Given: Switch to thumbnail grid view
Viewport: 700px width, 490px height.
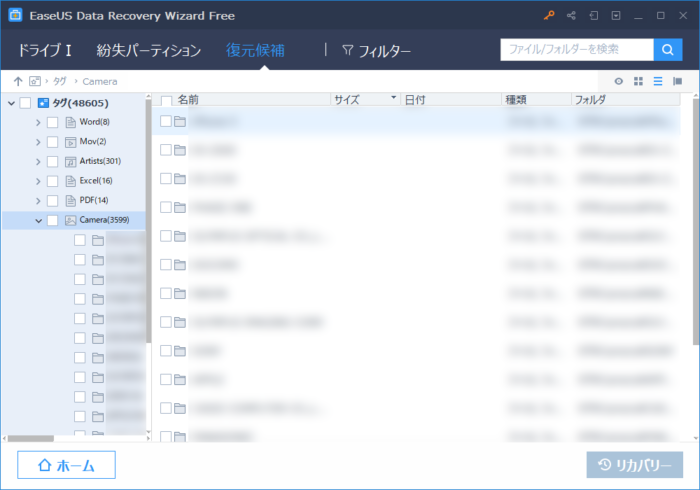Looking at the screenshot, I should coord(638,81).
